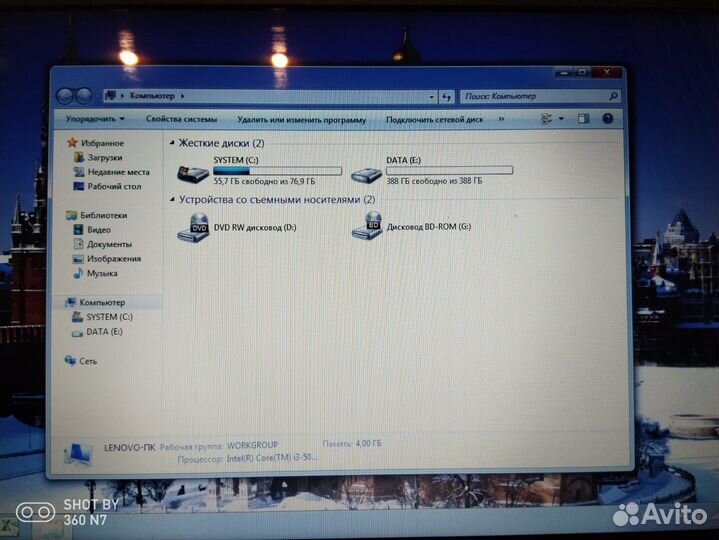
Task: Collapse Устройства со съемными носителями group
Action: tap(172, 199)
